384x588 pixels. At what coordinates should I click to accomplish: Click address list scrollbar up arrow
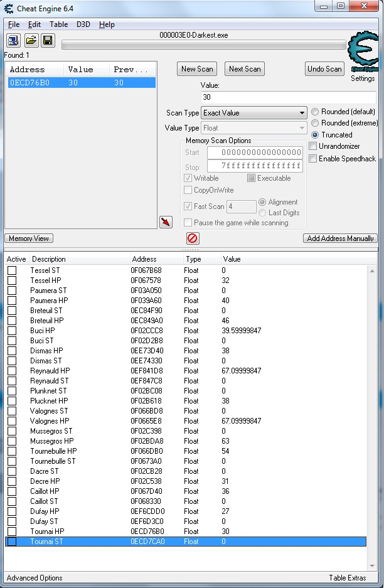click(372, 270)
